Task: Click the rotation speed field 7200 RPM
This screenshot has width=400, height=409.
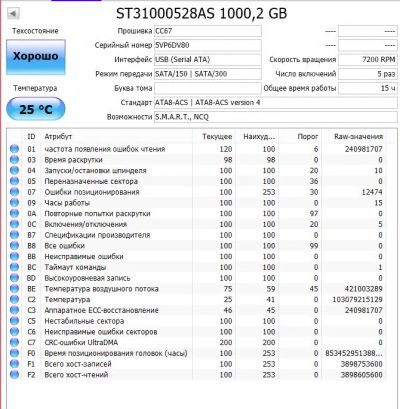Action: click(368, 60)
